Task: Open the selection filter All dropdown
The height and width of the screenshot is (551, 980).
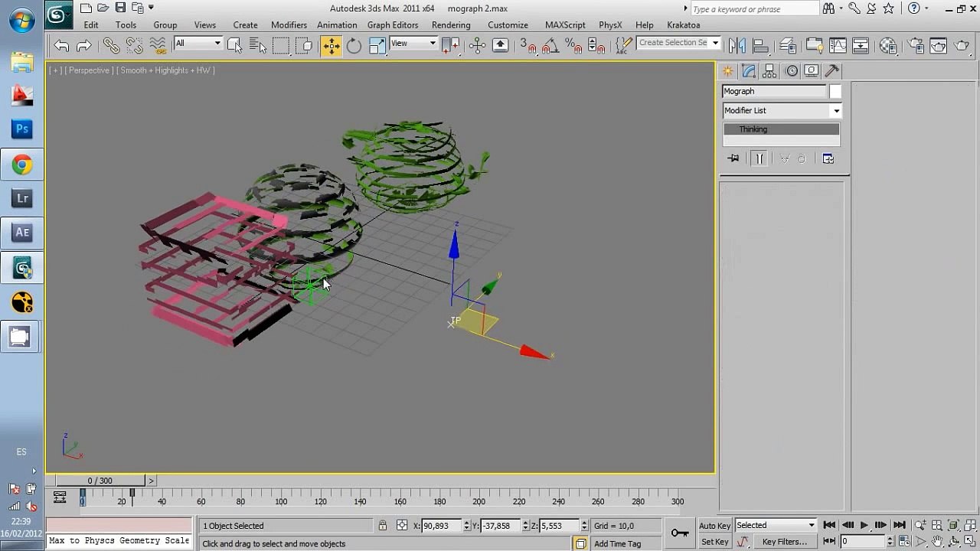Action: [198, 43]
